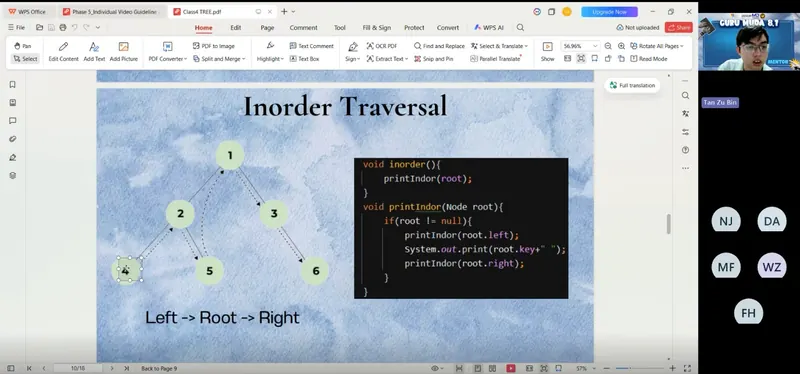Open the attachments paperclip panel

tap(13, 139)
